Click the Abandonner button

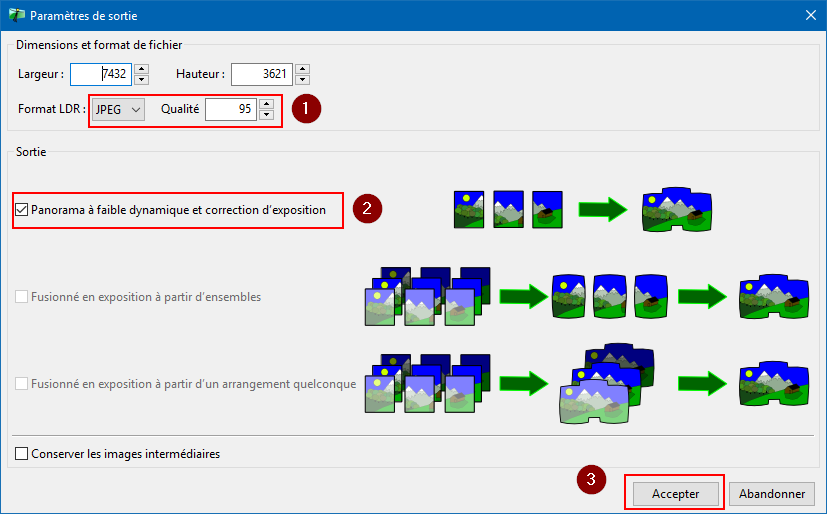(x=772, y=494)
